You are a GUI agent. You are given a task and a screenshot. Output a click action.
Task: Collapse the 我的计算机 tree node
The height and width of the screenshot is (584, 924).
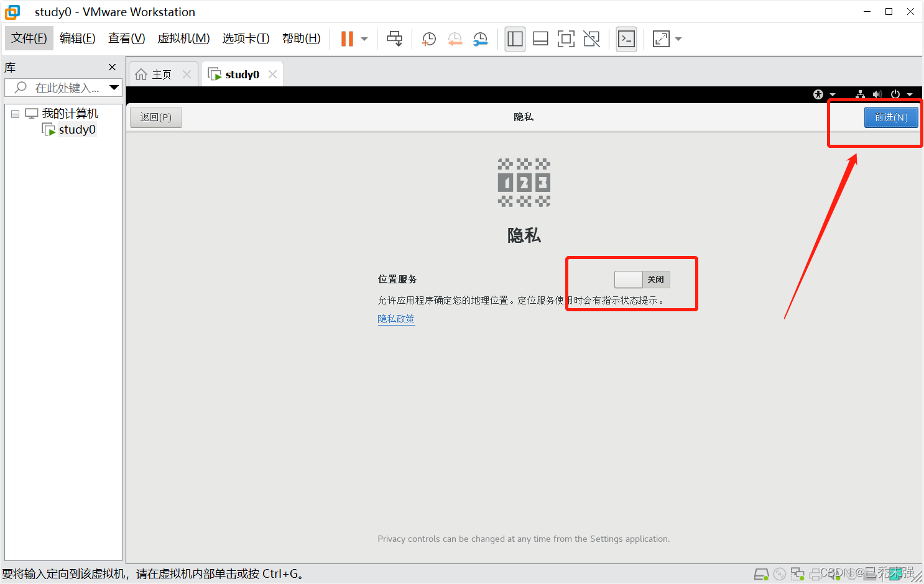16,114
